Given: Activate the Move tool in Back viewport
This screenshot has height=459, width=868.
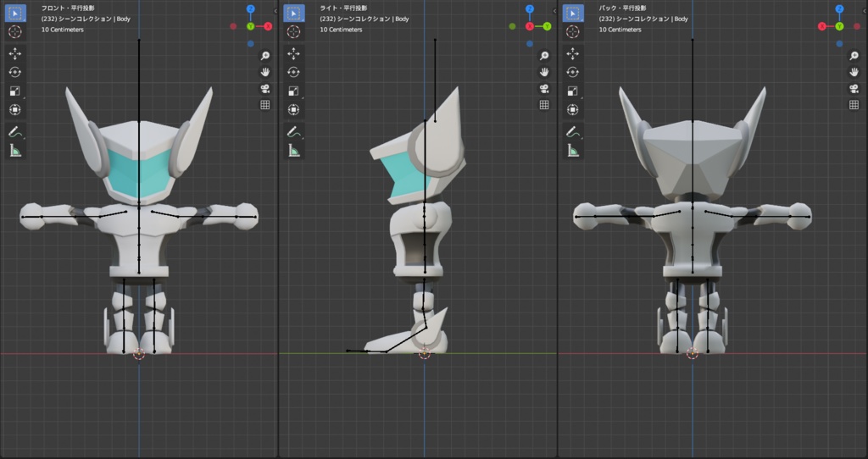Looking at the screenshot, I should [x=573, y=53].
